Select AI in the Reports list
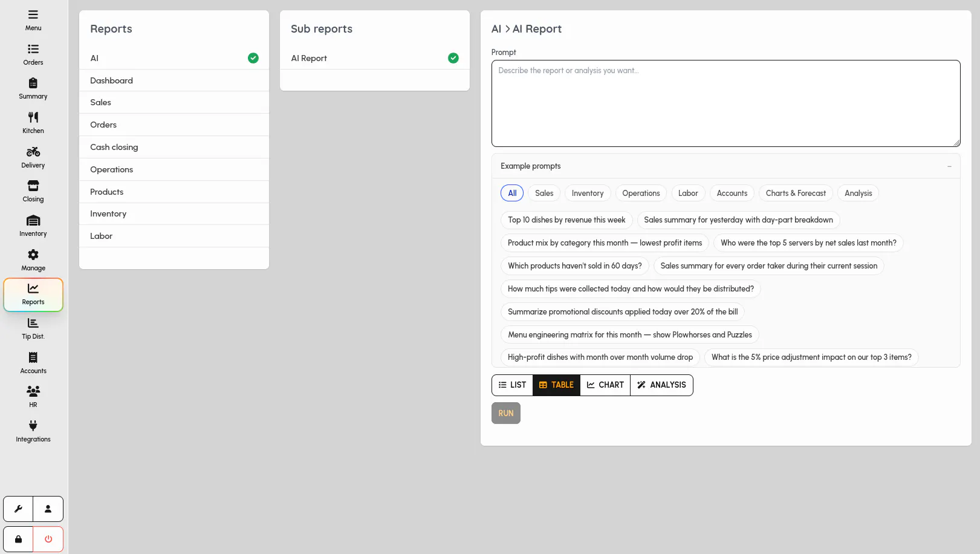This screenshot has height=554, width=980. coord(174,58)
